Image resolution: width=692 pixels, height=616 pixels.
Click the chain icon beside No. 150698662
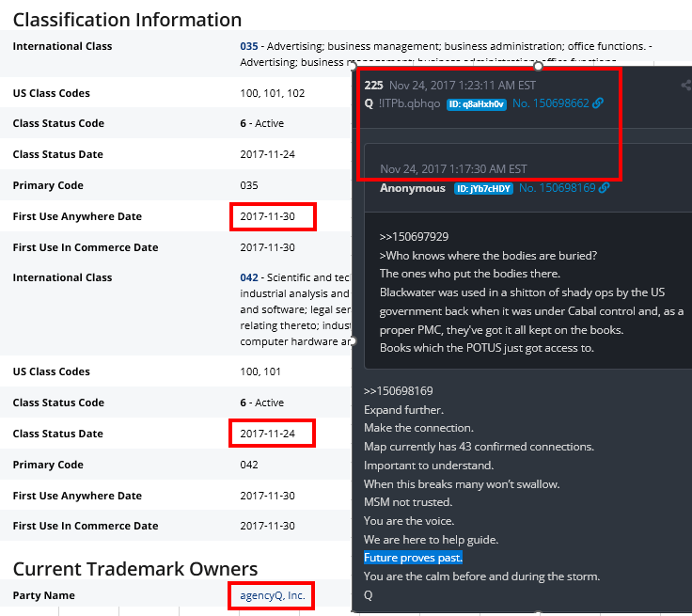point(598,103)
